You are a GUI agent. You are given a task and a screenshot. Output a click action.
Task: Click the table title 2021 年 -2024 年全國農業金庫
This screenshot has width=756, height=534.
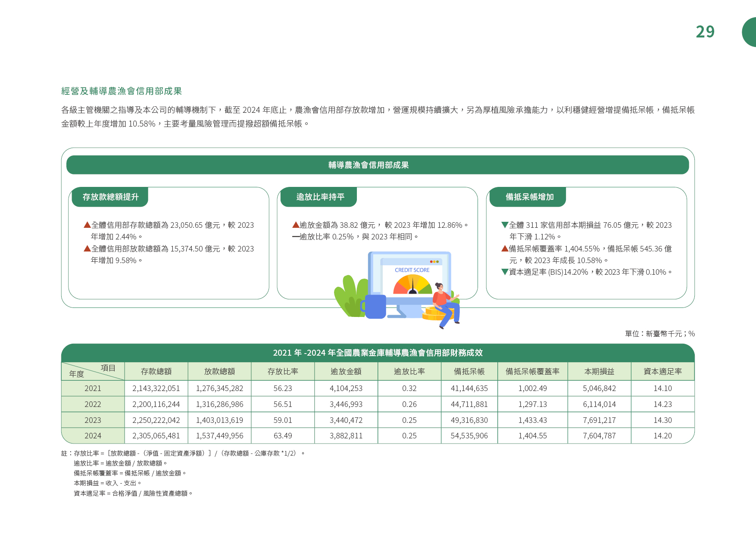pyautogui.click(x=378, y=353)
